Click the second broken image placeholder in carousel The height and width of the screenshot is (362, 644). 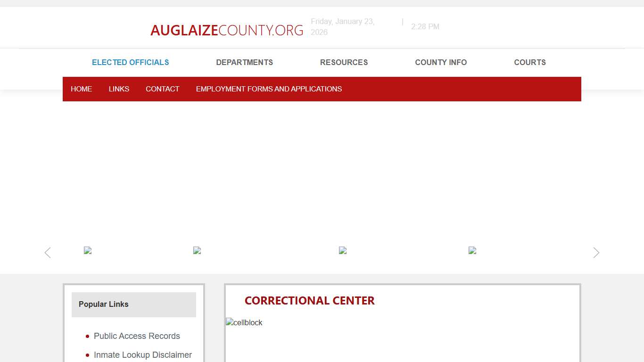[x=197, y=250]
